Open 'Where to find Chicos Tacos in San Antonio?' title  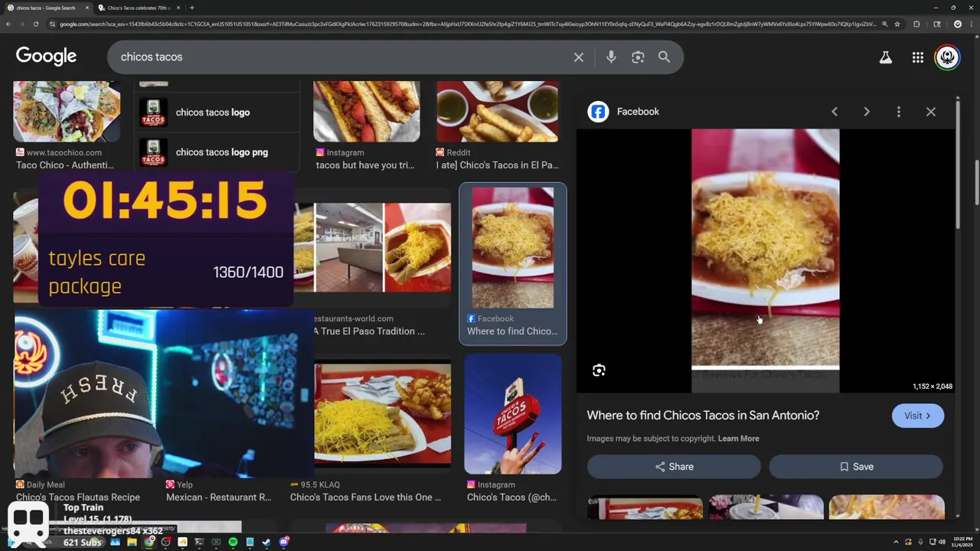[x=703, y=416]
